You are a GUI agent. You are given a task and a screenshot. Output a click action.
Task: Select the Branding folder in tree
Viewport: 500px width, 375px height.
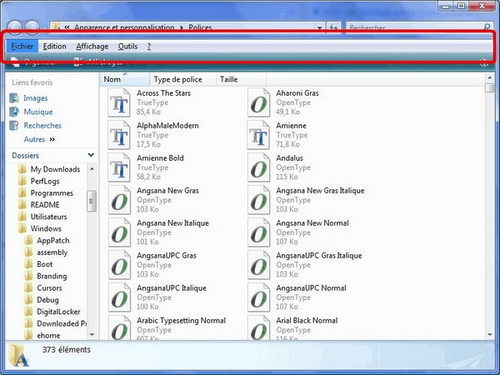52,276
